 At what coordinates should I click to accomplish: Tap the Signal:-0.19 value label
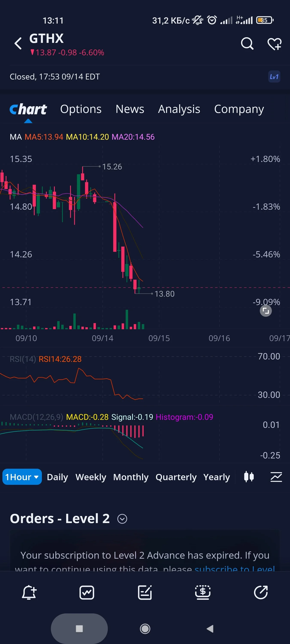[132, 417]
